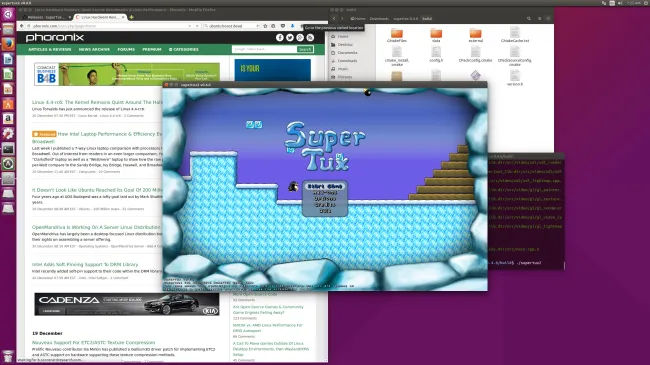Expand the URL bar history dropdown
The image size is (650, 365).
[190, 26]
